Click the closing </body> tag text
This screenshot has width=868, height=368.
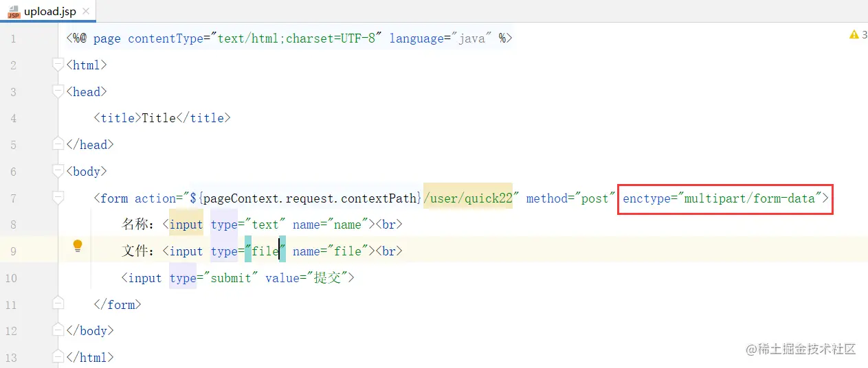90,330
